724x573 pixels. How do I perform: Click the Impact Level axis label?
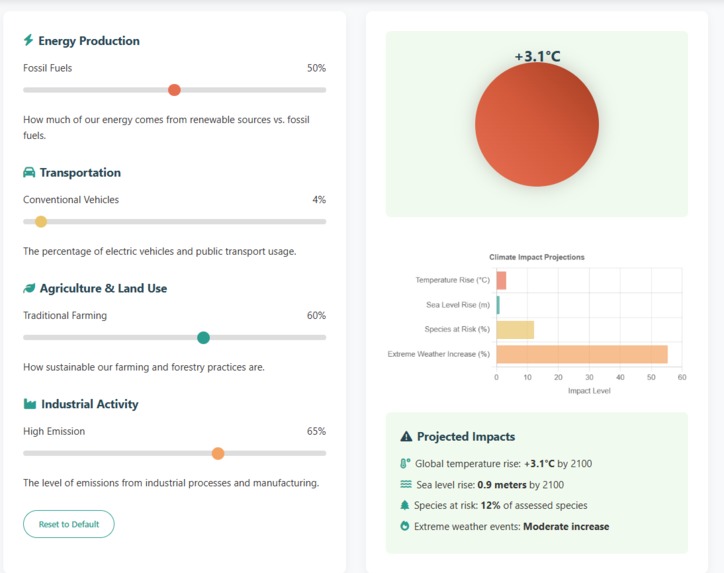[589, 391]
